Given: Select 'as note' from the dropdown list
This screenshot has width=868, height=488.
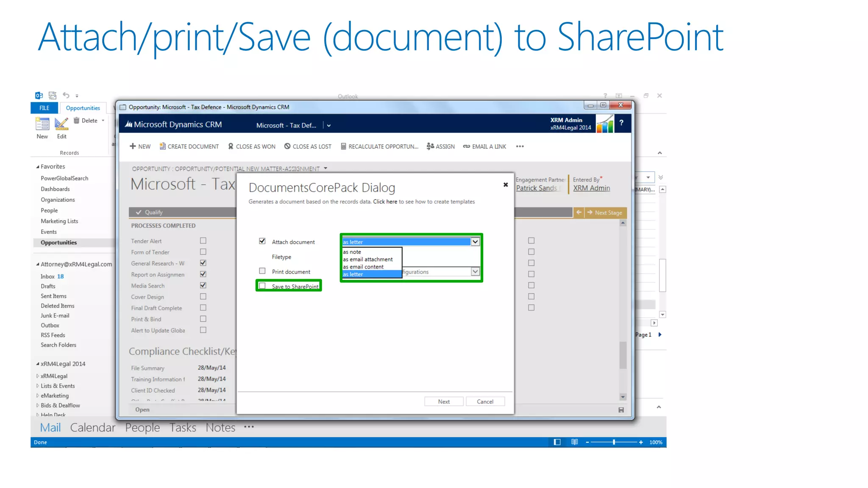Looking at the screenshot, I should click(372, 252).
